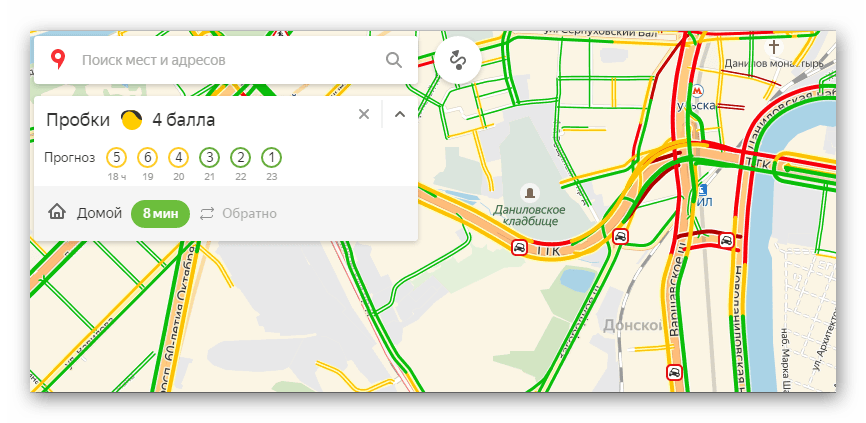Open the route builder round button
866x423 pixels.
point(458,60)
